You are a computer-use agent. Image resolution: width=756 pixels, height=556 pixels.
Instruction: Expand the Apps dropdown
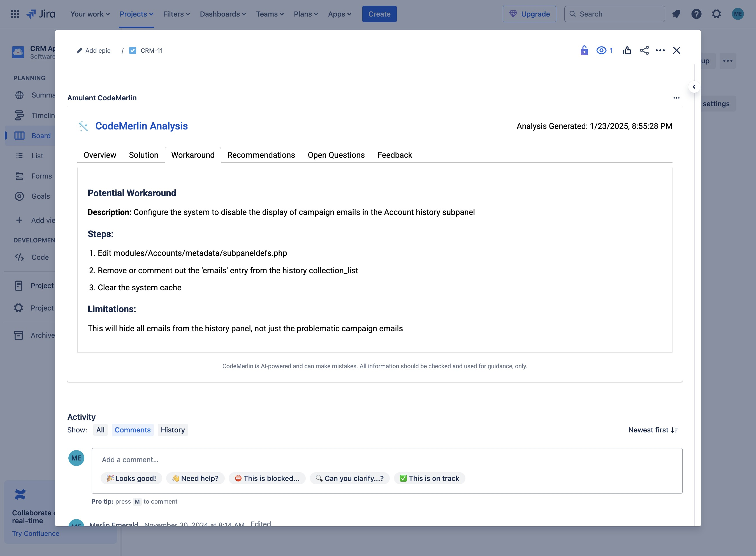pyautogui.click(x=340, y=14)
